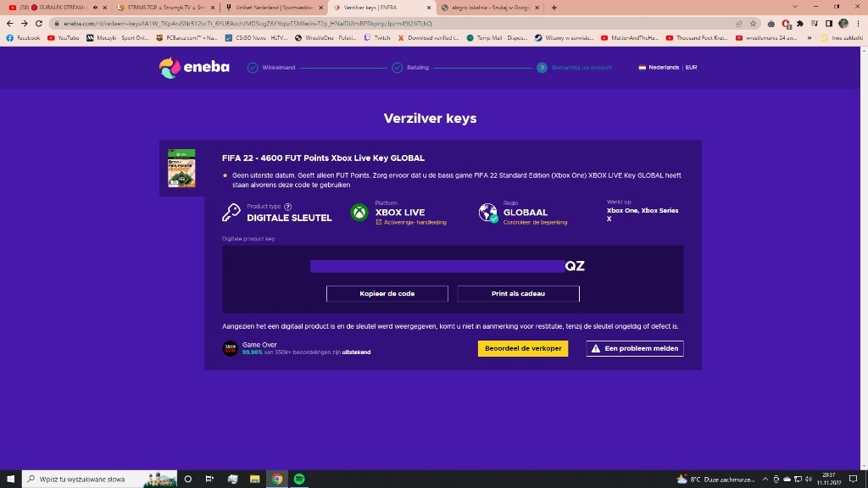Reload the current page

(39, 24)
